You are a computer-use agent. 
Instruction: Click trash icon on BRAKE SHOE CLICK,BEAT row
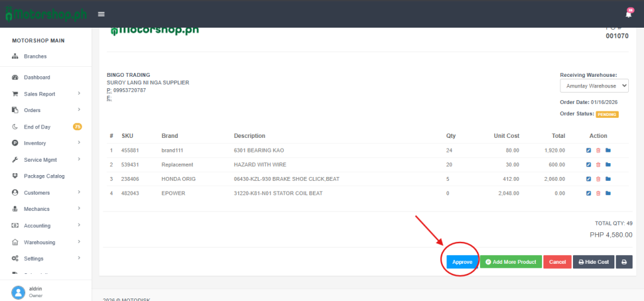pyautogui.click(x=598, y=179)
